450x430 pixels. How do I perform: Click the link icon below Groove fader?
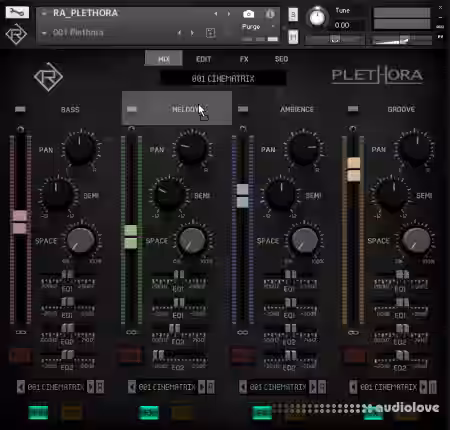tap(353, 332)
